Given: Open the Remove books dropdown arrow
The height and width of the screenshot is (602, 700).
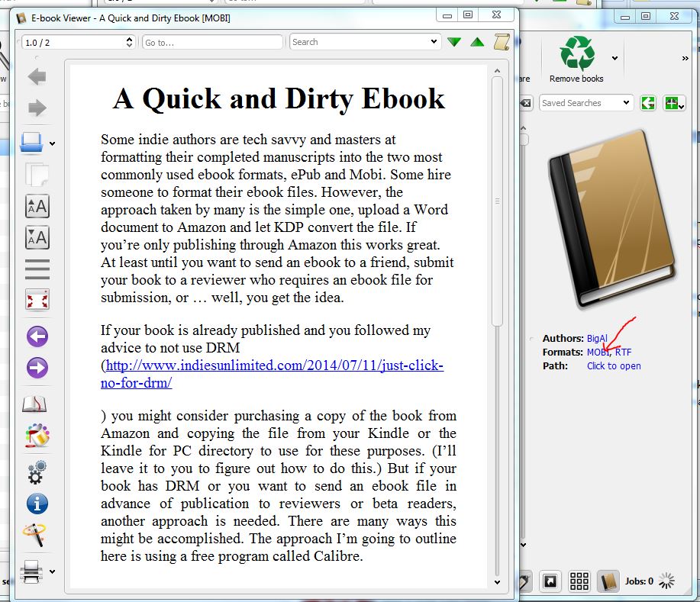Looking at the screenshot, I should coord(615,58).
